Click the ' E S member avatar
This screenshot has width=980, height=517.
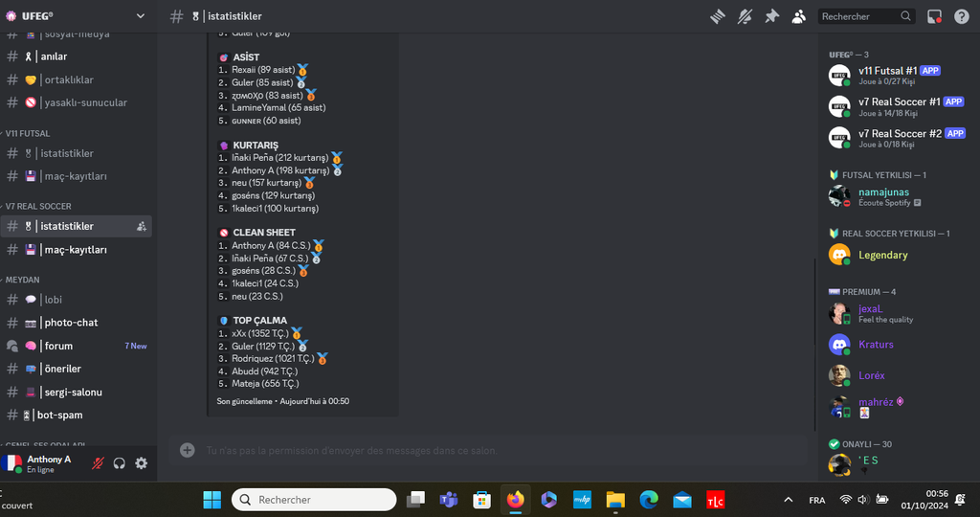coord(839,464)
